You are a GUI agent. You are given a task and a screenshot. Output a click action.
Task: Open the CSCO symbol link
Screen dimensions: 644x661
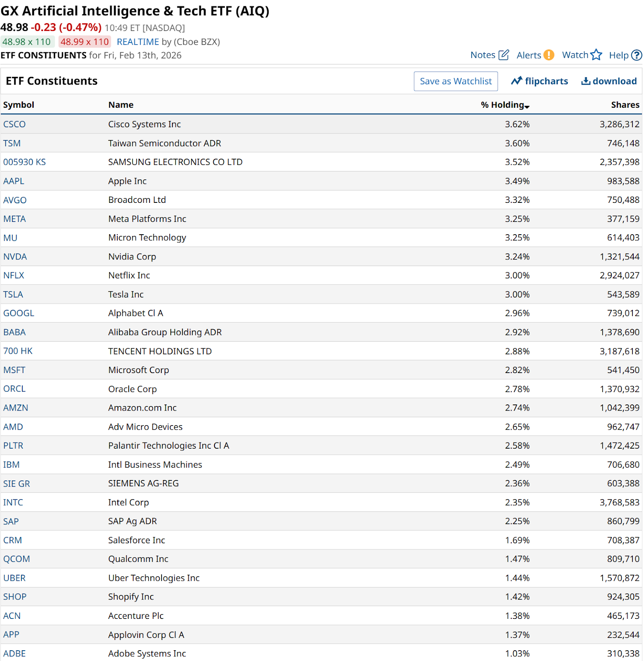[x=14, y=124]
